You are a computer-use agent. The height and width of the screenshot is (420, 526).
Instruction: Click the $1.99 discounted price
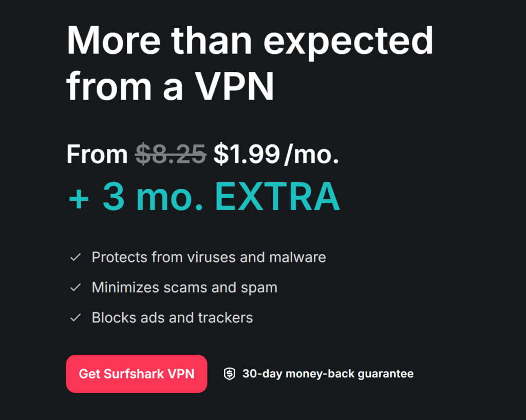tap(247, 154)
